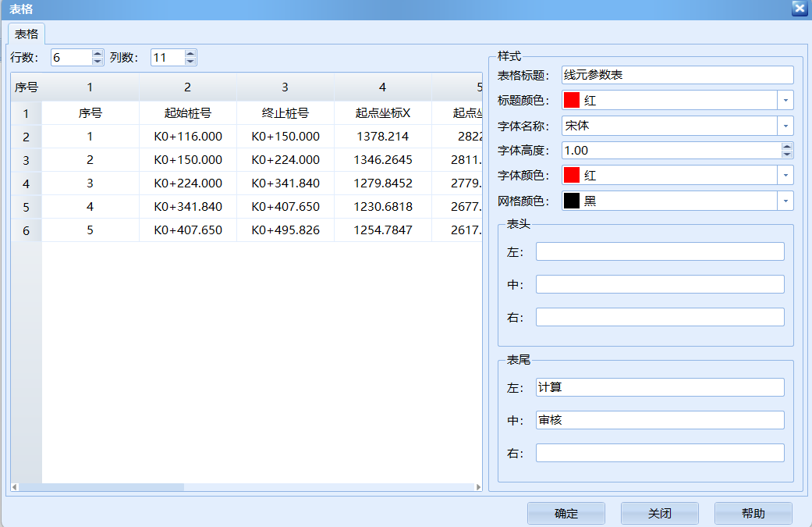
Task: Click the 起始桩号 column header cell
Action: 187,112
